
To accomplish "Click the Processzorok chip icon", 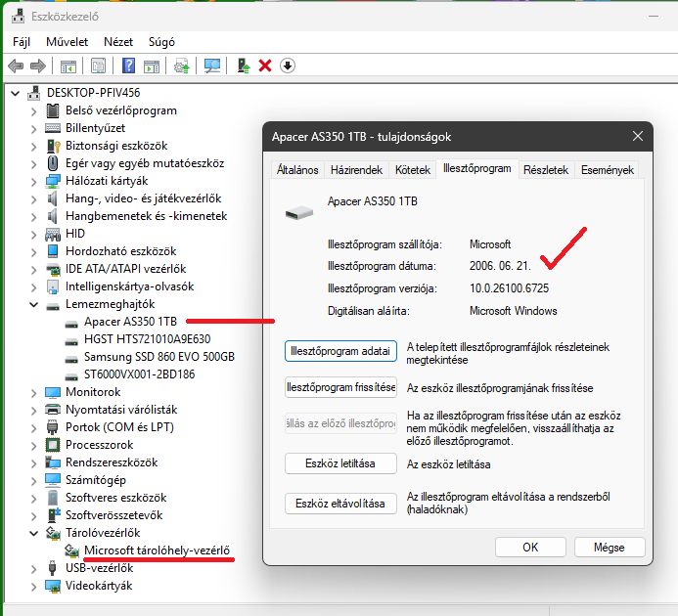I will [x=53, y=445].
